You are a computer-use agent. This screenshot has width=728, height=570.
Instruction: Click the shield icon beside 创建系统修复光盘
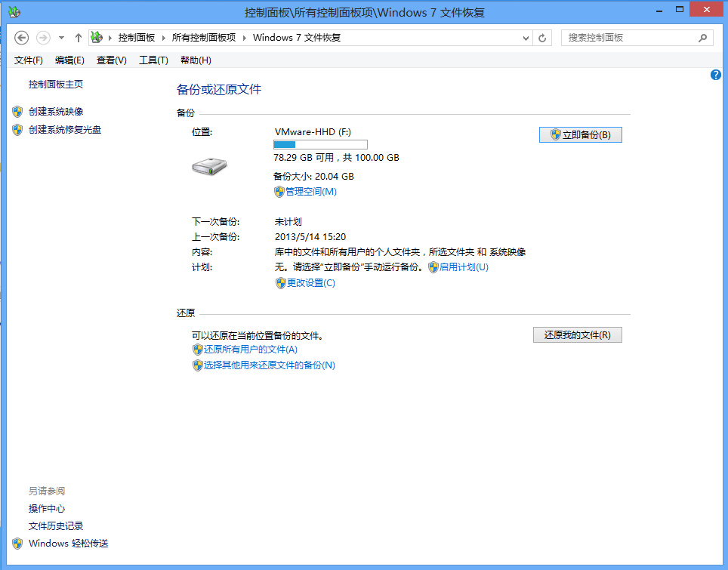coord(17,130)
